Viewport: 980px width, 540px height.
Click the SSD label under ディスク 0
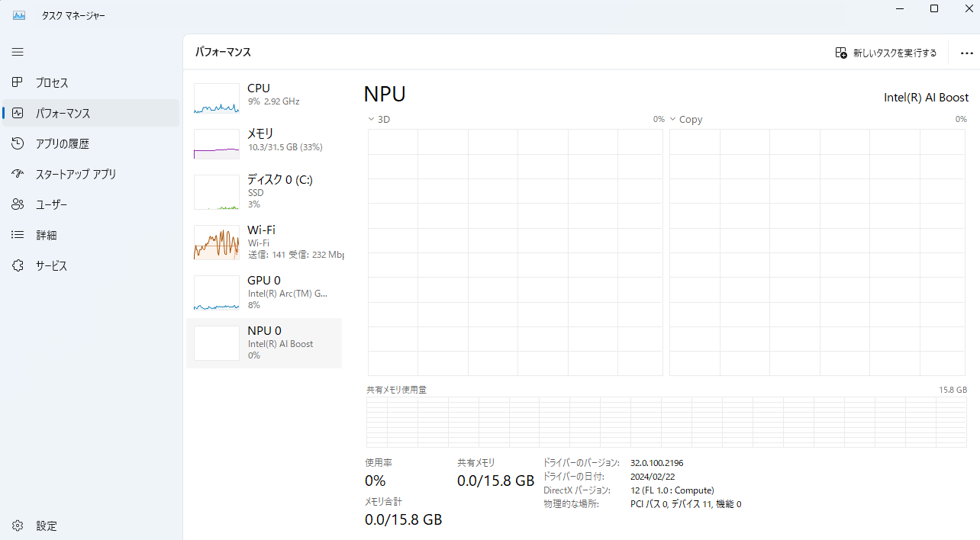click(x=256, y=193)
